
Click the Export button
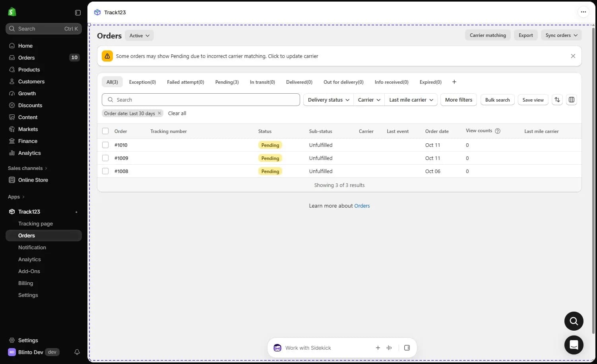525,35
